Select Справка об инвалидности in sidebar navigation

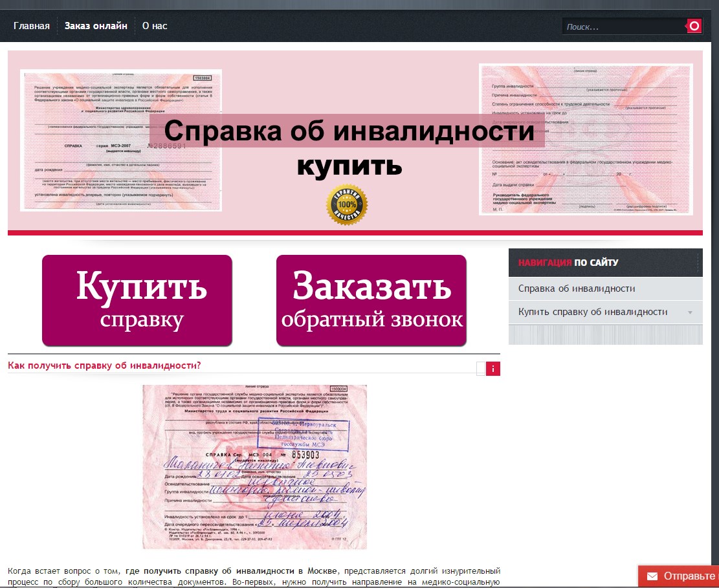(577, 289)
